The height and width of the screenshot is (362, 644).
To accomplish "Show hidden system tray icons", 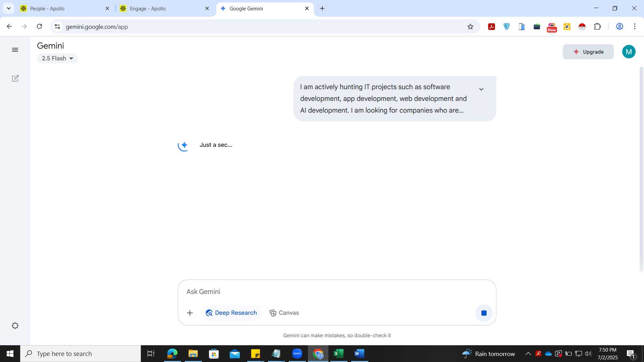I will click(528, 354).
